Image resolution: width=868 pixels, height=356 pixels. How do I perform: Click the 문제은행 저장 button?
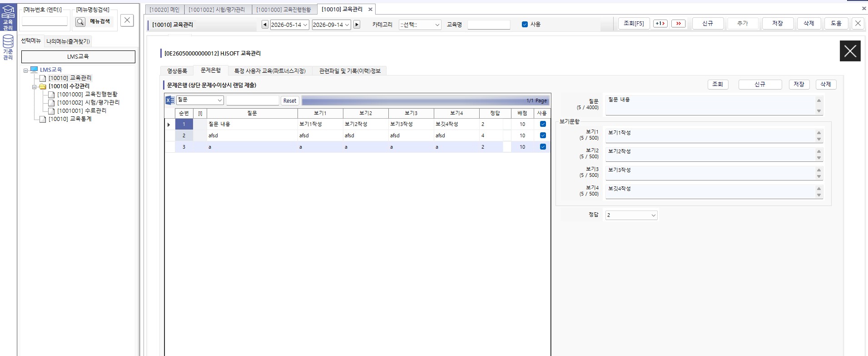[799, 85]
